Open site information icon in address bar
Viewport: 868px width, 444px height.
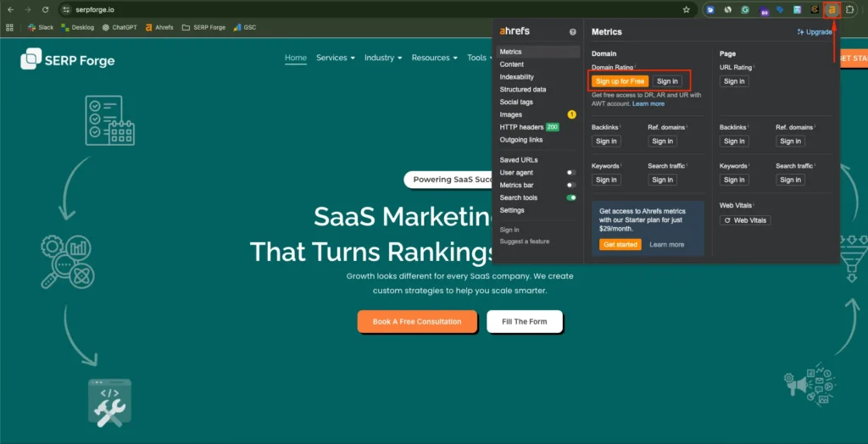click(x=66, y=9)
